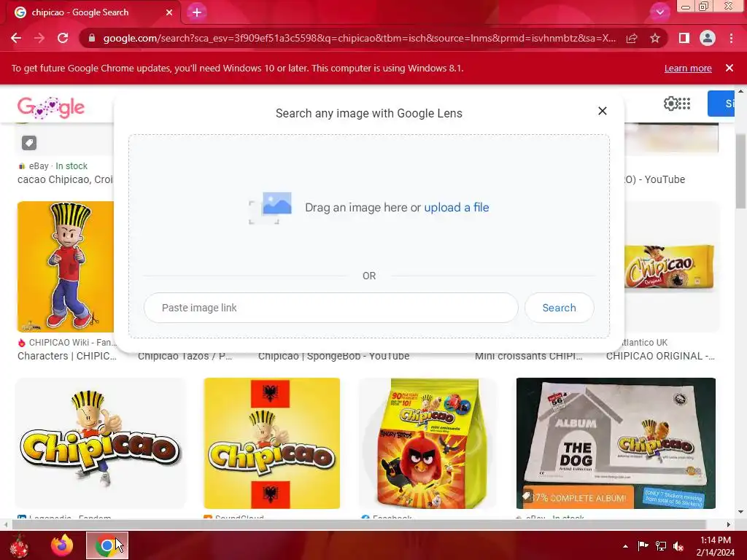
Task: Follow the Learn more link
Action: pyautogui.click(x=688, y=68)
